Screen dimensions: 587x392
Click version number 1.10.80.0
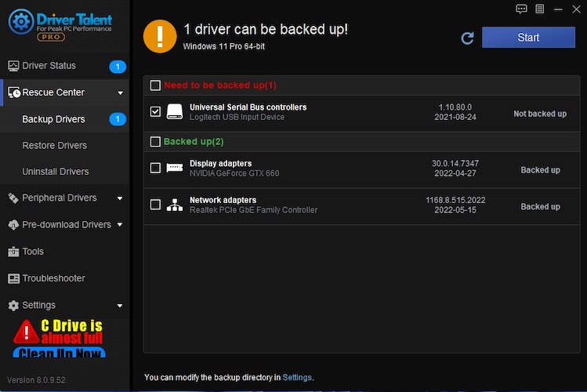[455, 107]
